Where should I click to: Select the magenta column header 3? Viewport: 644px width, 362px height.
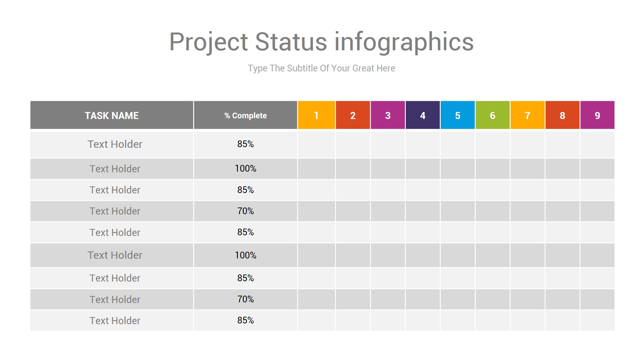tap(388, 115)
